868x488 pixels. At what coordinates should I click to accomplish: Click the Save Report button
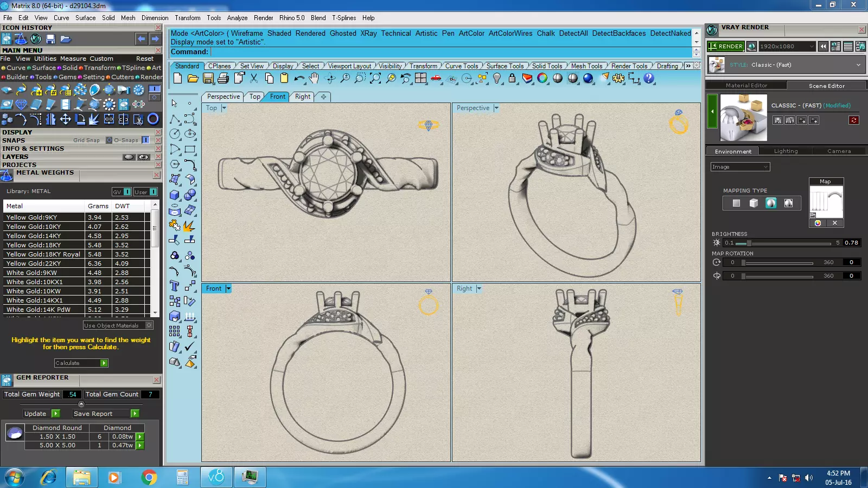[x=106, y=414]
